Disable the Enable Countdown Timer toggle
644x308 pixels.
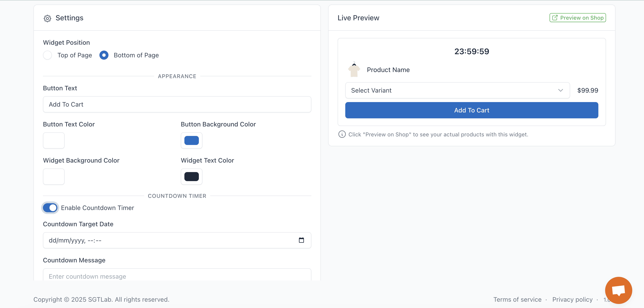[x=50, y=208]
